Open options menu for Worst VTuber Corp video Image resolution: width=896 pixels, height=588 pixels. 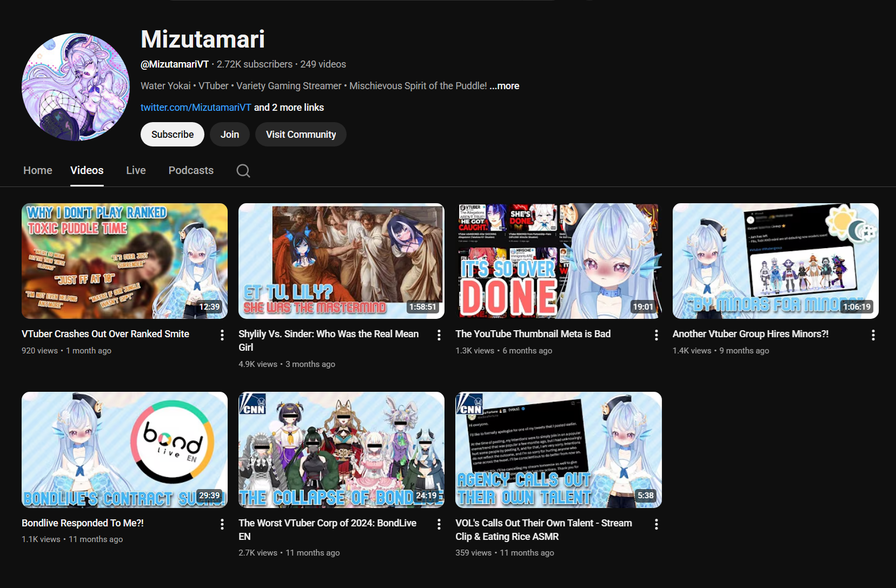tap(439, 524)
